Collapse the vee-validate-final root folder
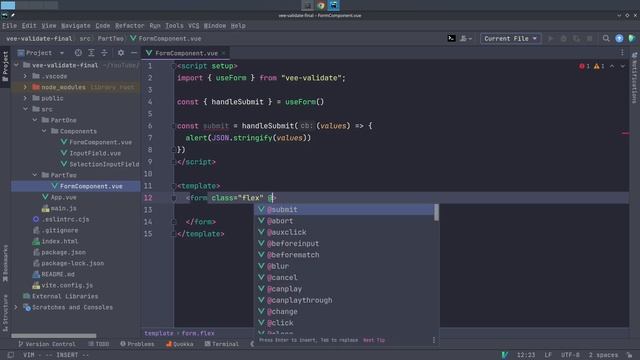640x360 pixels. 16,65
